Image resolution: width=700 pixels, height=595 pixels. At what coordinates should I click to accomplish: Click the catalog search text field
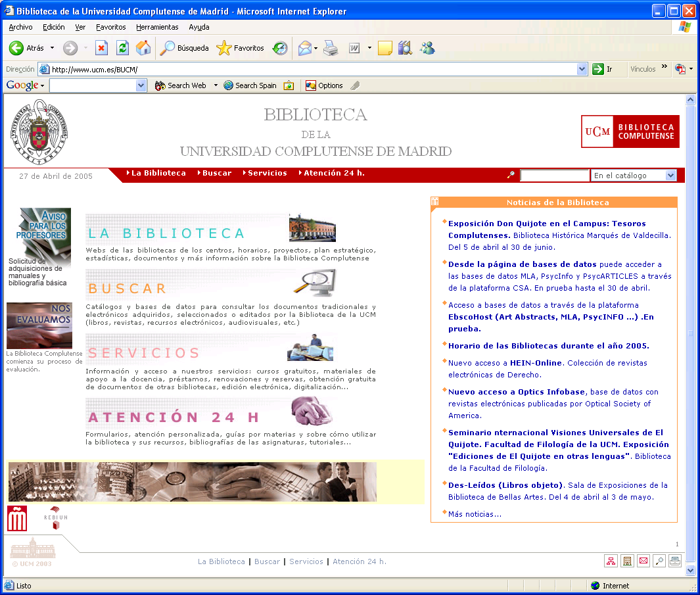click(x=555, y=176)
